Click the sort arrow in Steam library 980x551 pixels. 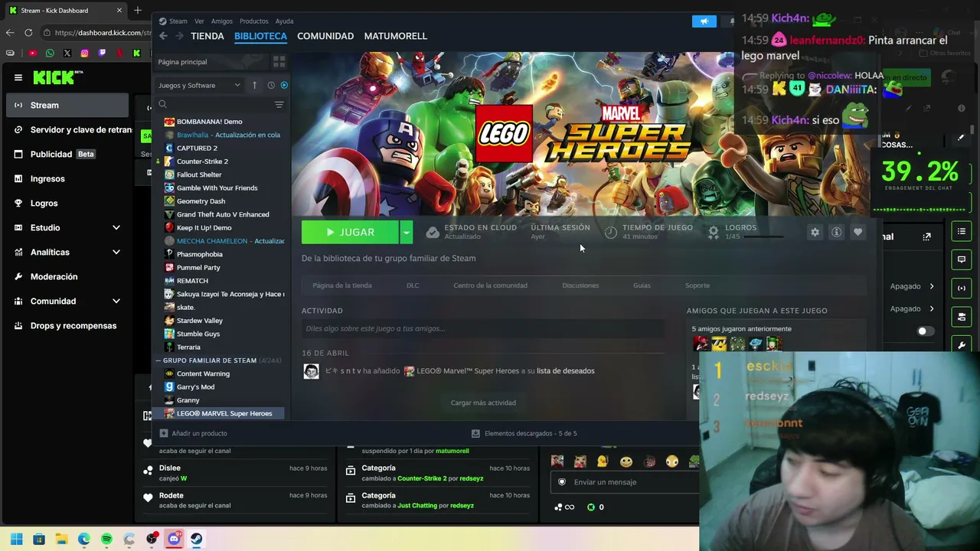pos(254,85)
